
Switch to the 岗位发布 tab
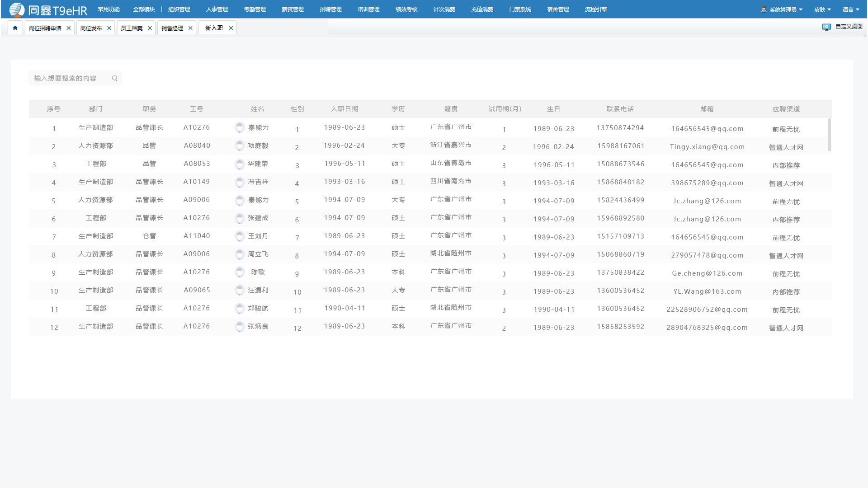[x=91, y=28]
